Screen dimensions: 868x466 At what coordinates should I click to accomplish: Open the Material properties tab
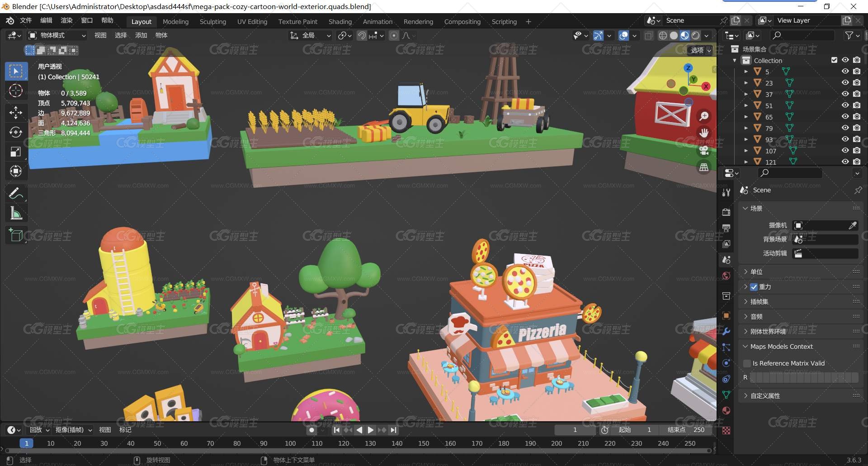726,410
